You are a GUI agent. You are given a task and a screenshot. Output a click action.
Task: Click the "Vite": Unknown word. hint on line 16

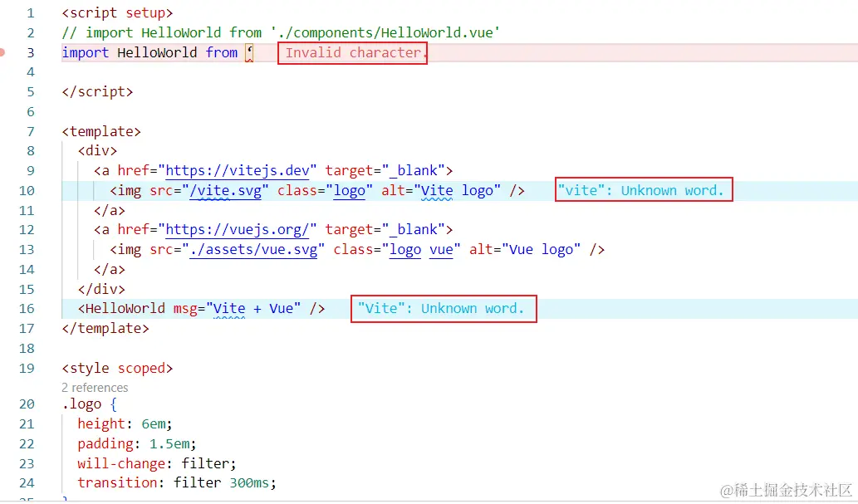pyautogui.click(x=441, y=309)
